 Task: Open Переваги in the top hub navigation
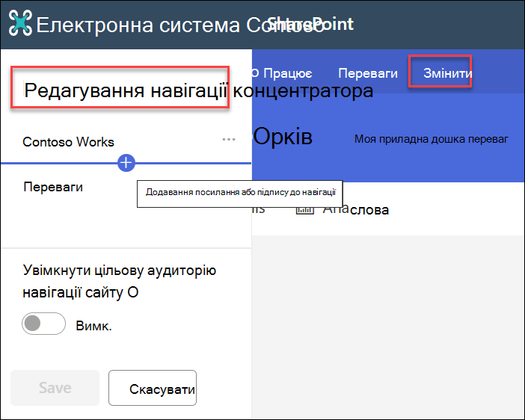(x=368, y=73)
